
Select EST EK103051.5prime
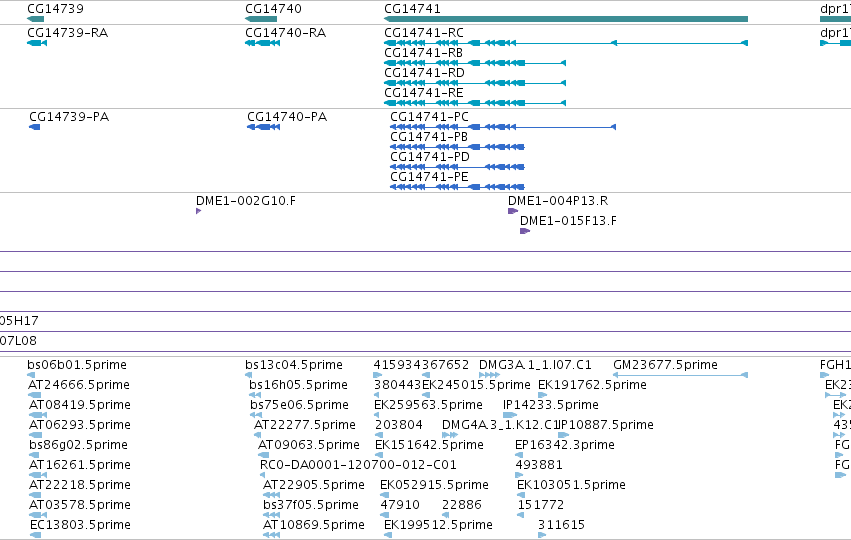point(571,485)
